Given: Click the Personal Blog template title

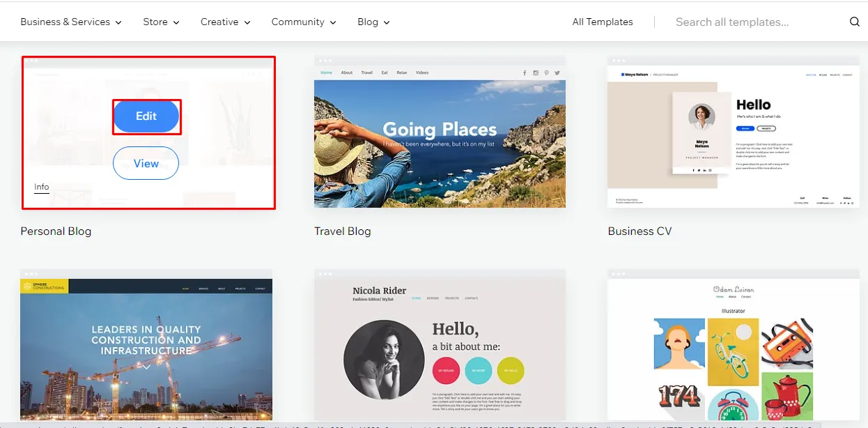Looking at the screenshot, I should [x=56, y=231].
